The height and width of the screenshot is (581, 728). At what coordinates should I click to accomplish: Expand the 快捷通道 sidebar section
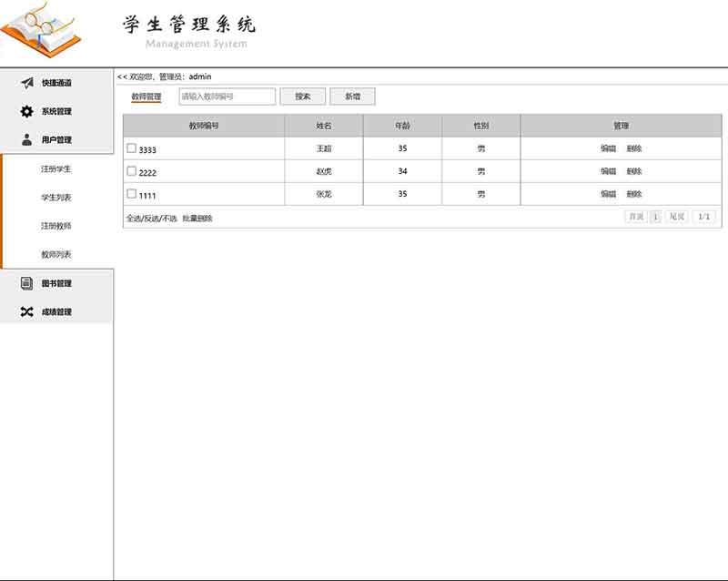56,83
